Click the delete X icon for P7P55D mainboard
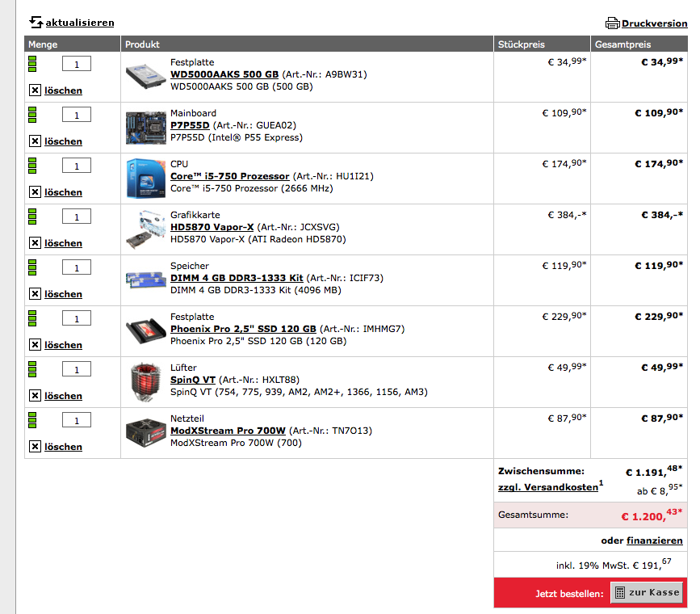Image resolution: width=700 pixels, height=614 pixels. click(35, 141)
